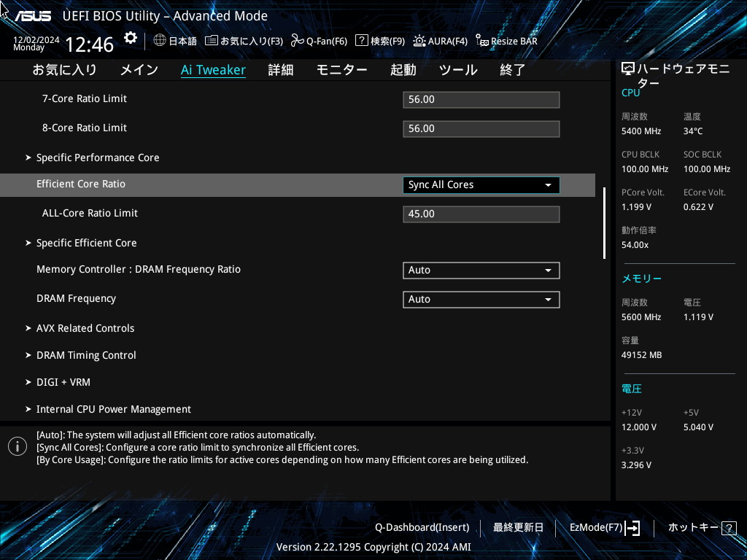Click the ASUS logo
This screenshot has height=560, width=747.
click(x=32, y=16)
